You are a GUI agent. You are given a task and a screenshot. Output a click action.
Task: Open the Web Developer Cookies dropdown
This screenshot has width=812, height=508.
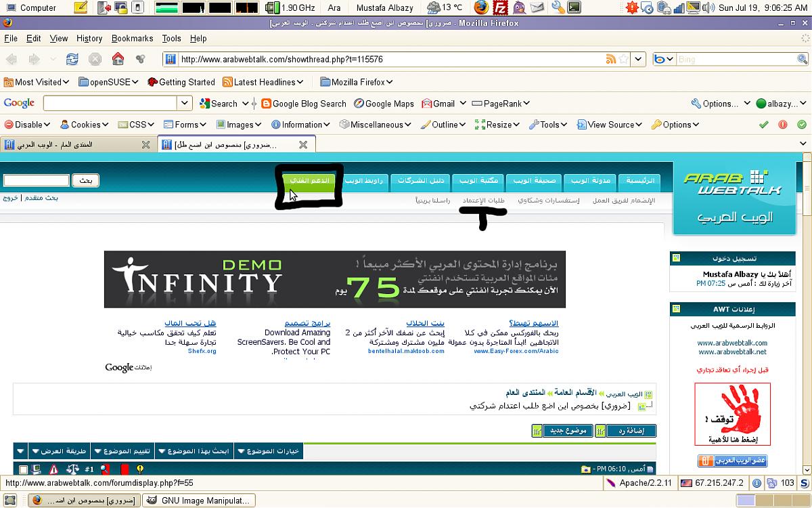click(85, 125)
